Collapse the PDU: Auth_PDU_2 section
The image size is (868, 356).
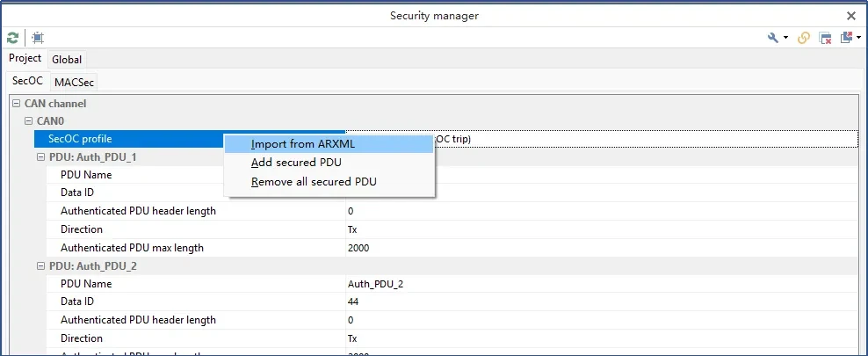pyautogui.click(x=41, y=266)
